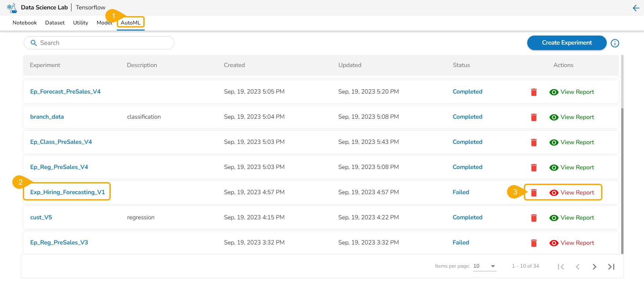View Report for the cust_V5 experiment
The image size is (644, 281).
577,218
